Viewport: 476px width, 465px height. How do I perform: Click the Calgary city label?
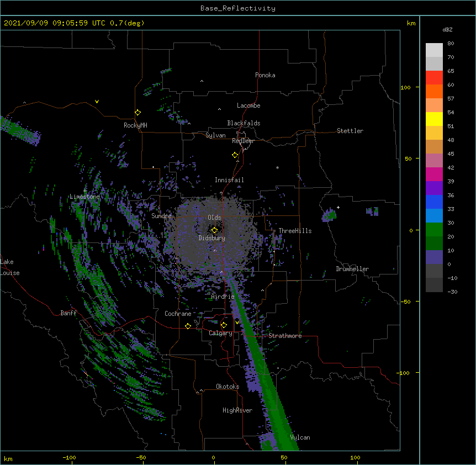tap(220, 333)
